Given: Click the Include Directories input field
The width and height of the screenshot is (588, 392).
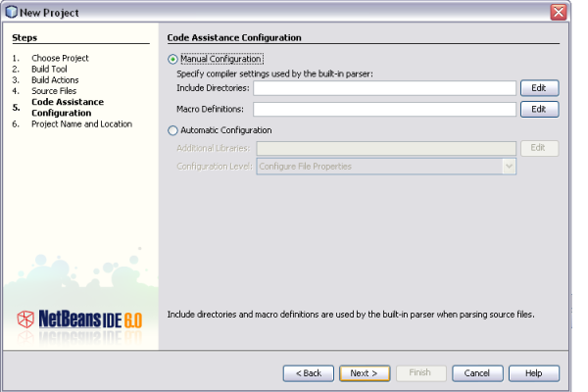Looking at the screenshot, I should tap(384, 88).
